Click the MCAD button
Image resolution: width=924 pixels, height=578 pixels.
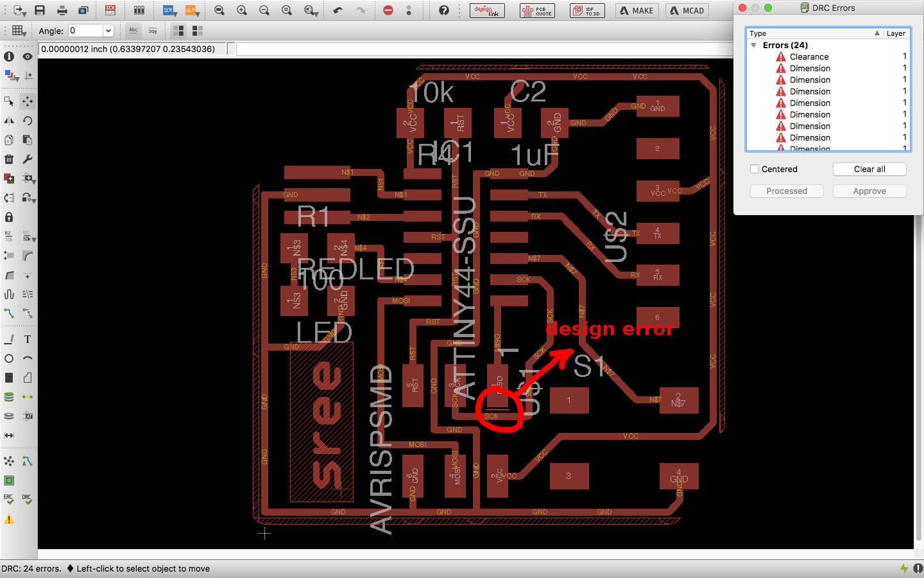[x=687, y=10]
